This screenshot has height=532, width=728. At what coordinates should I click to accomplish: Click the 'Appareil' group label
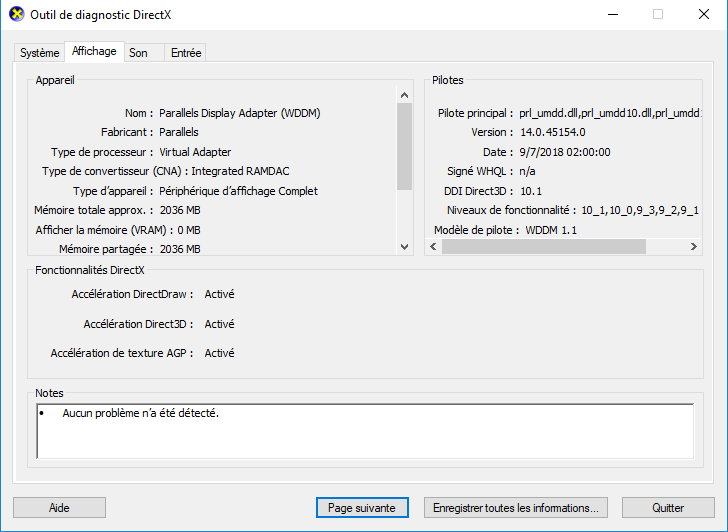[55, 80]
